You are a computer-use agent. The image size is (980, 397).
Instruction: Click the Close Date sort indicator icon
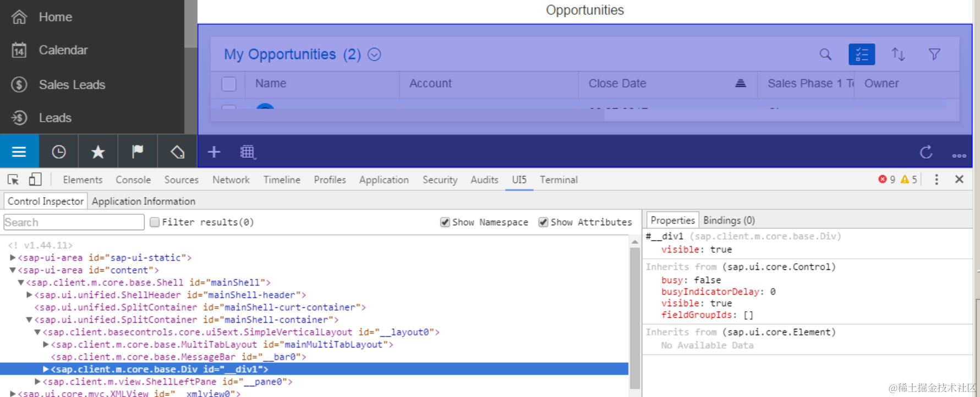click(x=741, y=83)
